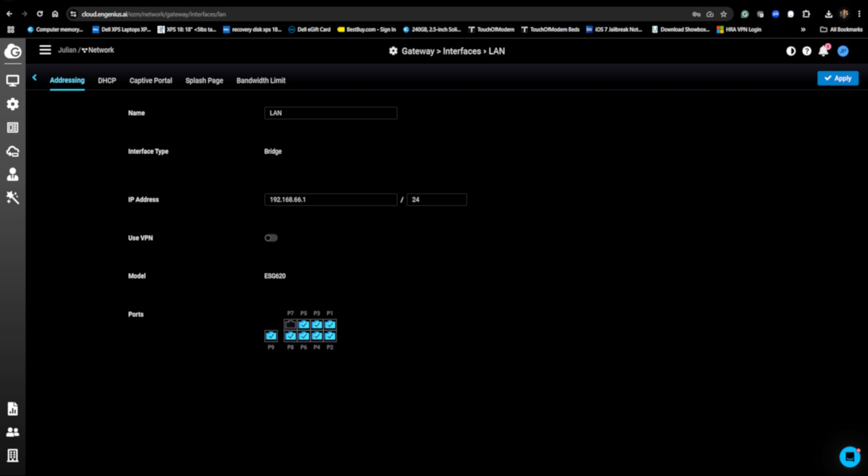
Task: Open the magic wand tools icon in sidebar
Action: point(12,197)
